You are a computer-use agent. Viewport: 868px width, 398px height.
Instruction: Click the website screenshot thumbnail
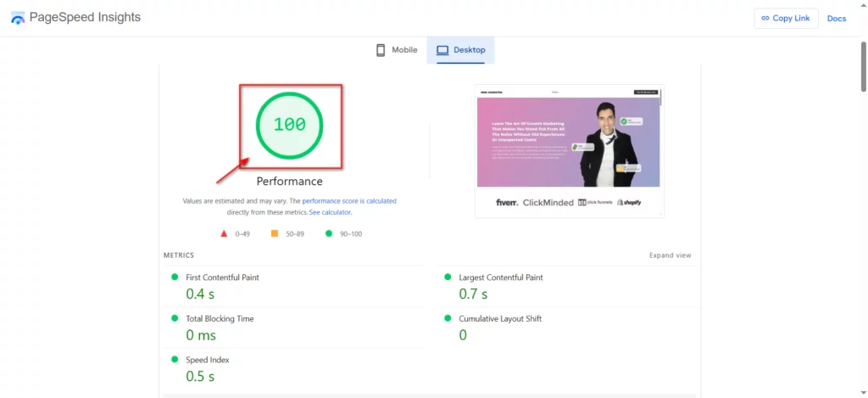[x=569, y=151]
